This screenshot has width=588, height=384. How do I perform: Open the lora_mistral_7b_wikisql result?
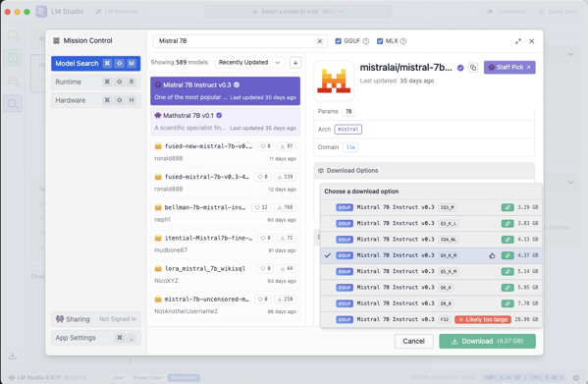(x=225, y=275)
